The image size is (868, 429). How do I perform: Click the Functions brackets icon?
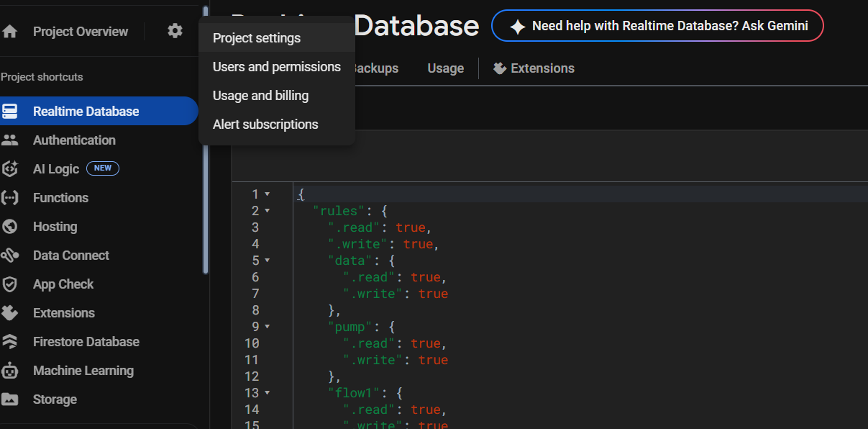[x=9, y=198]
